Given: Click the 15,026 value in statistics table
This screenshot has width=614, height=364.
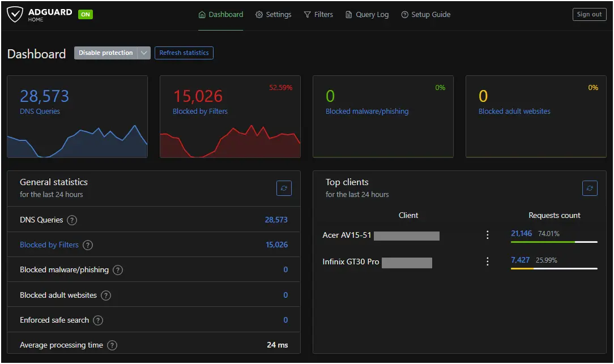Looking at the screenshot, I should (276, 245).
